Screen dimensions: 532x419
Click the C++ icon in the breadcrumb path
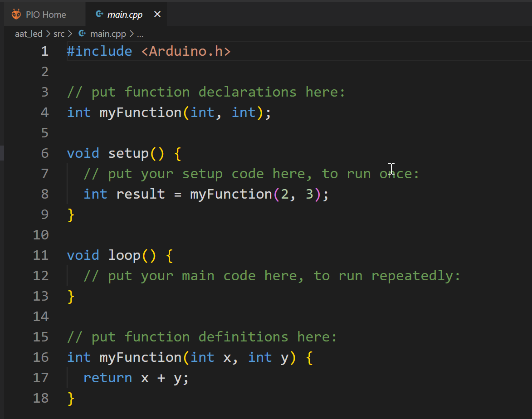[82, 33]
